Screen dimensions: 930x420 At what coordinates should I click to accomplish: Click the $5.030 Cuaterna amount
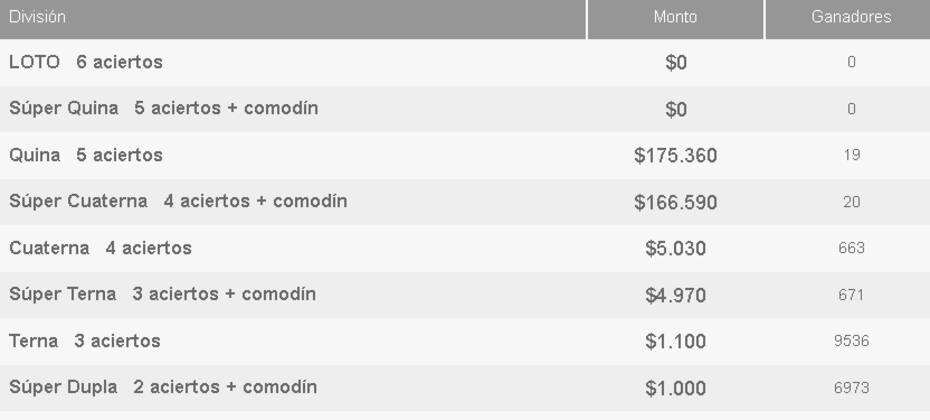[x=676, y=249]
